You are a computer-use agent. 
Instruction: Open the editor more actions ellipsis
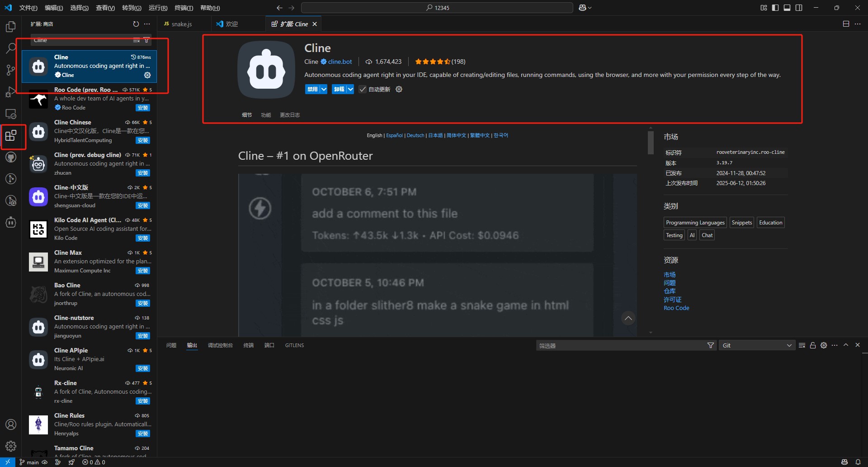pos(858,24)
